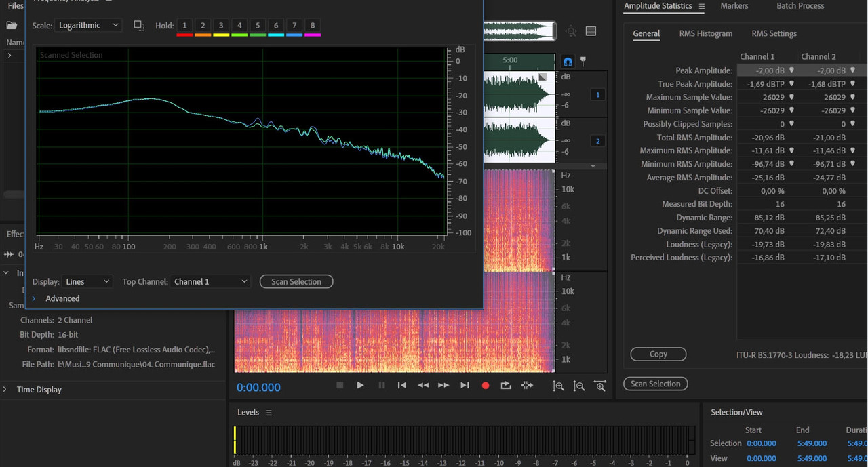Zoom out amplitude icon
The height and width of the screenshot is (467, 868).
[x=578, y=386]
